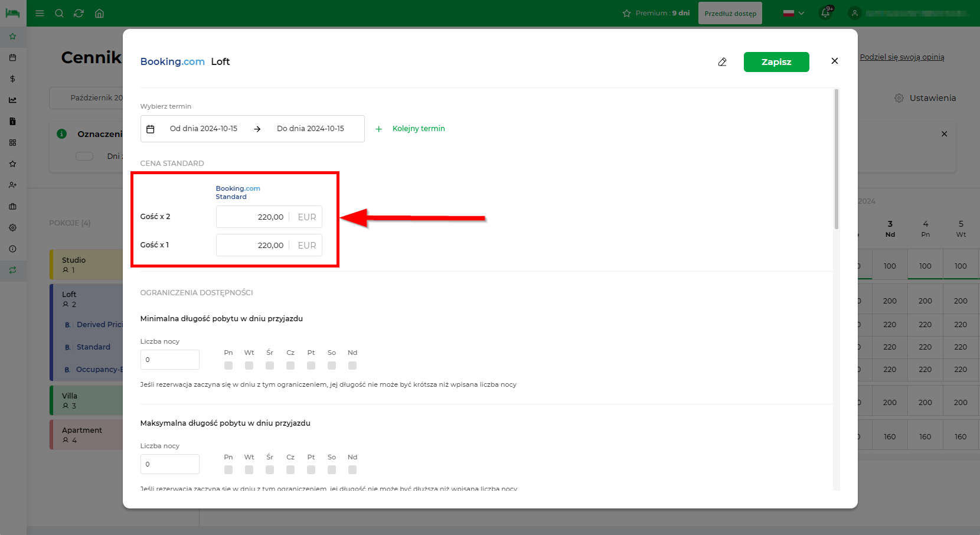Check Śr for minimum stay length
This screenshot has width=980, height=535.
pos(270,366)
